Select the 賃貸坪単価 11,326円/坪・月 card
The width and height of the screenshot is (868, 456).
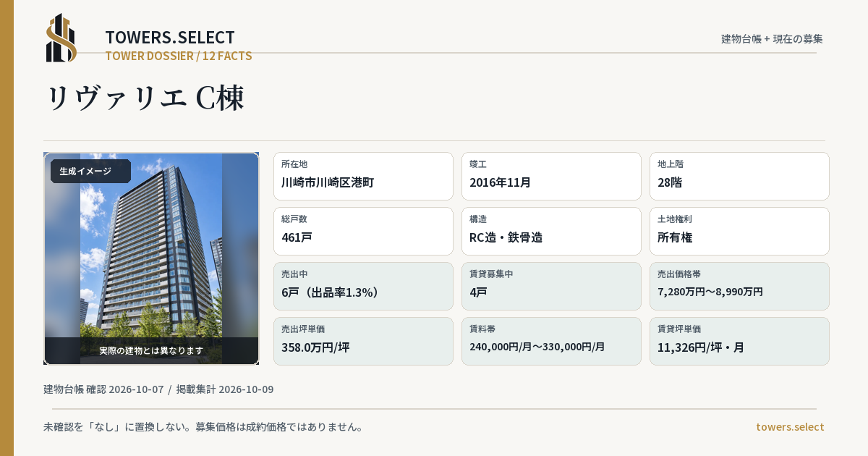tap(739, 341)
